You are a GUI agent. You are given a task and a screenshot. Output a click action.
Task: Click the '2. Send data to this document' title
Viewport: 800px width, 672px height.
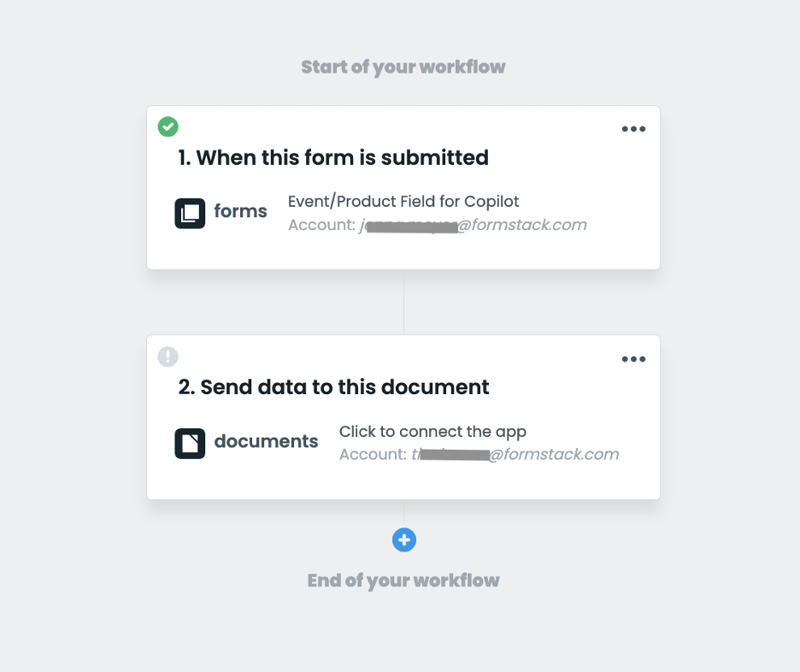(333, 387)
